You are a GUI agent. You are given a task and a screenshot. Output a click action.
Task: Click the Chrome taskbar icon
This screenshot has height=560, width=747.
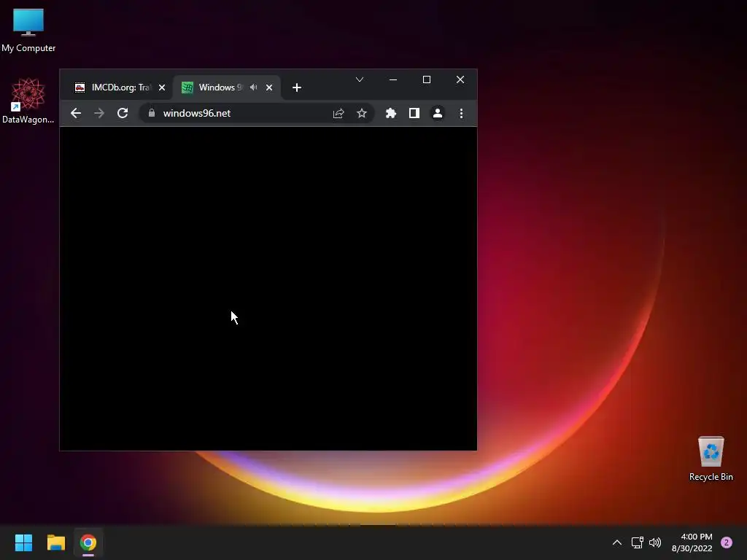[x=88, y=542]
